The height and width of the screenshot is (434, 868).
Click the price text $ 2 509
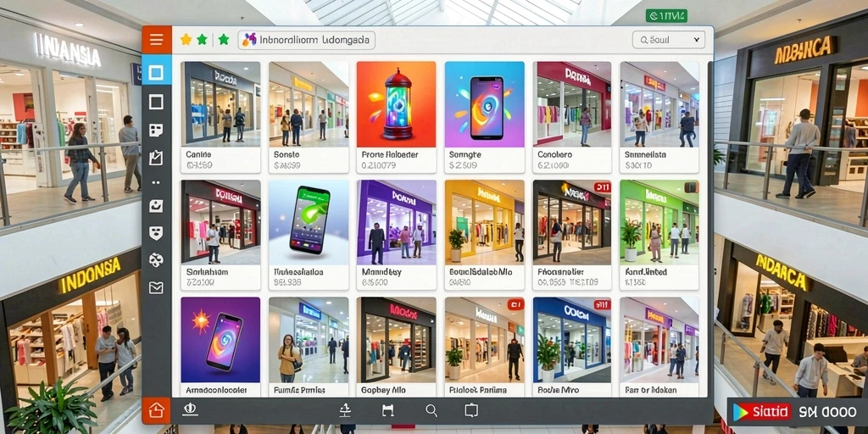463,165
